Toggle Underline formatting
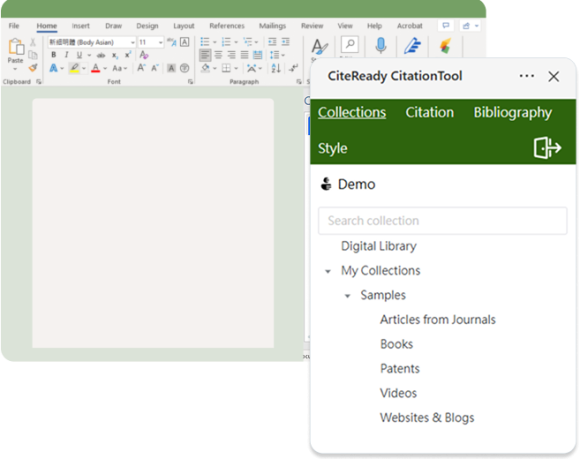The height and width of the screenshot is (459, 580). click(x=79, y=55)
